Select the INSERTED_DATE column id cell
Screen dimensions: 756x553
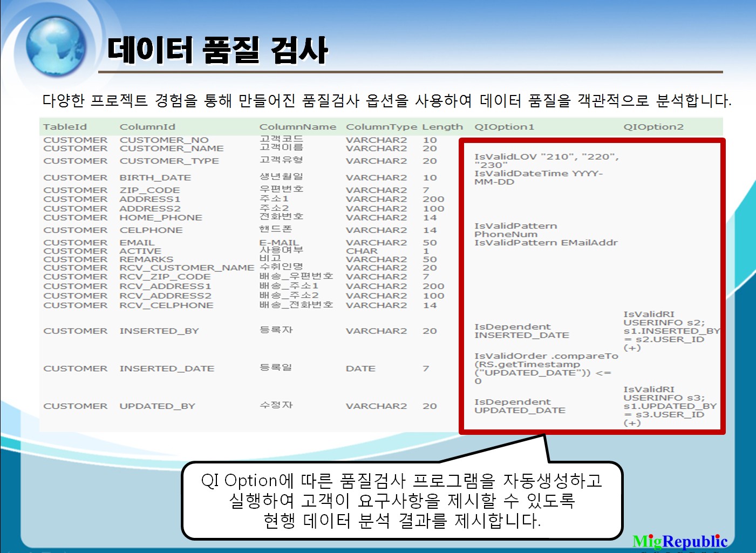coord(167,368)
